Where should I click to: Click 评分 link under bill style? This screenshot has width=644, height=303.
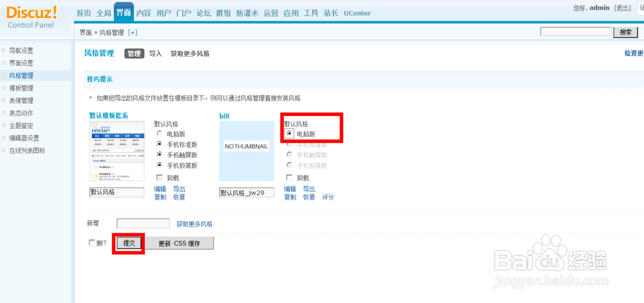(328, 197)
